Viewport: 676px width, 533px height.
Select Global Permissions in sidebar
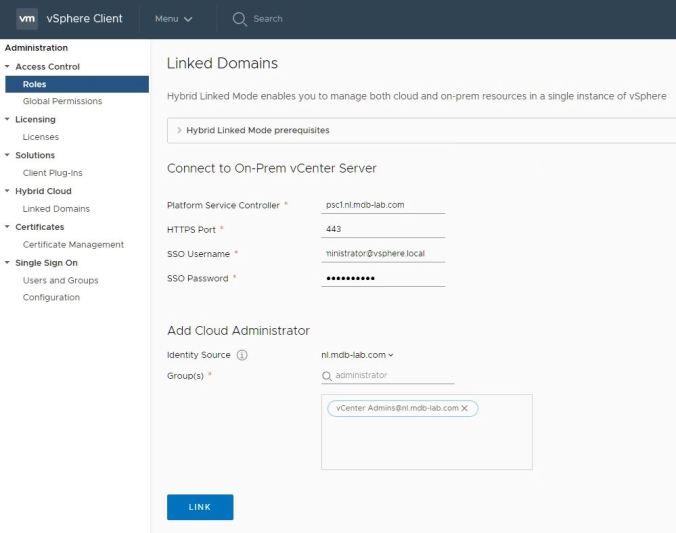point(62,101)
